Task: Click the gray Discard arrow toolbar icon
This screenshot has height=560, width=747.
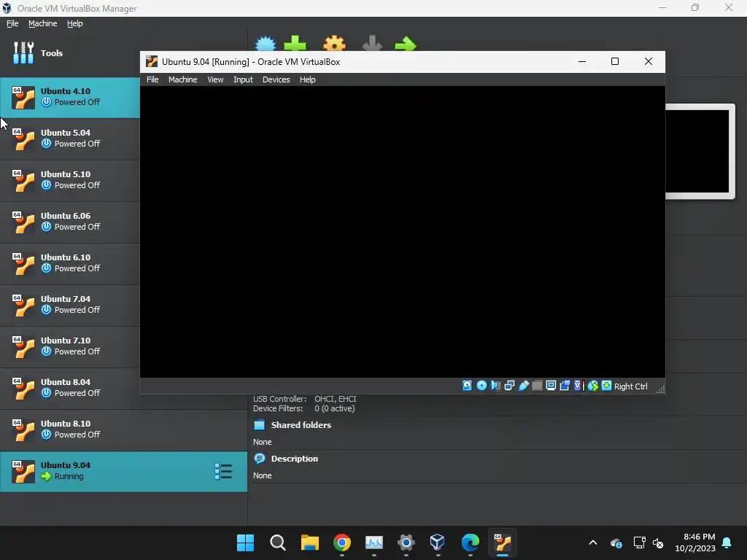Action: point(372,43)
